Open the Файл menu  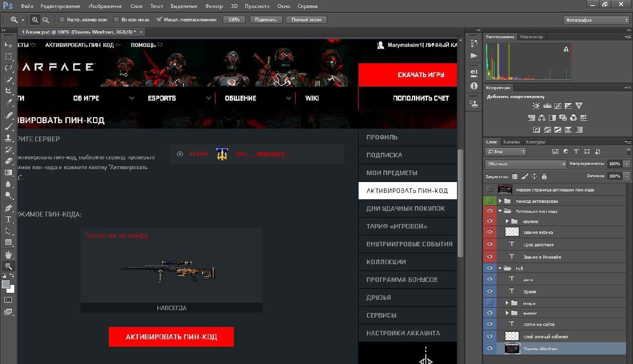[27, 6]
